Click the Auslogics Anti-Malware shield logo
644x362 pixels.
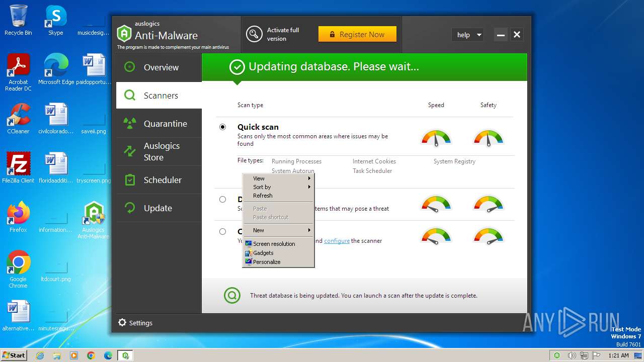pyautogui.click(x=124, y=34)
